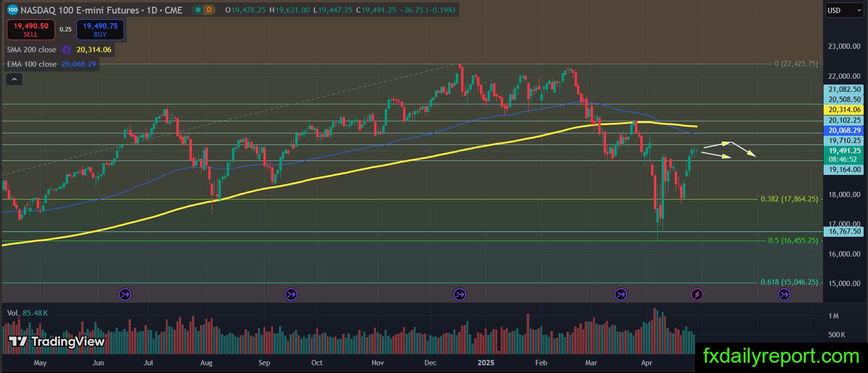Click the 21,082.50 price axis label
The width and height of the screenshot is (868, 373).
point(844,89)
